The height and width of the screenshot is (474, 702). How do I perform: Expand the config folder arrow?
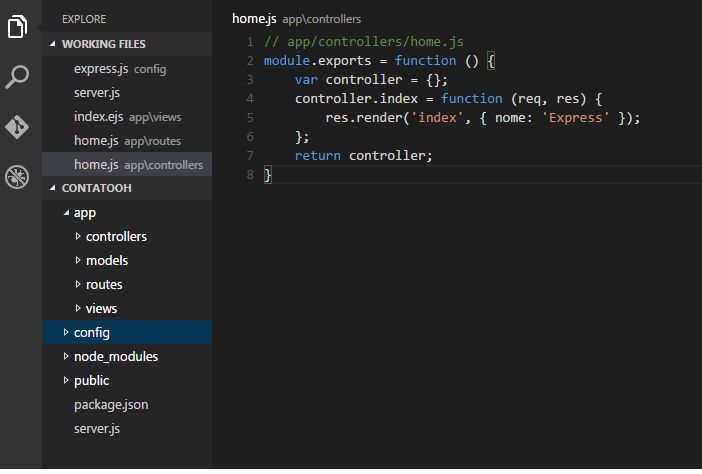66,332
